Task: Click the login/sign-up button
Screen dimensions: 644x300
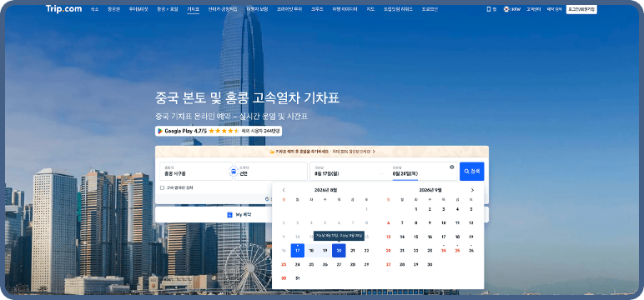Action: tap(581, 9)
